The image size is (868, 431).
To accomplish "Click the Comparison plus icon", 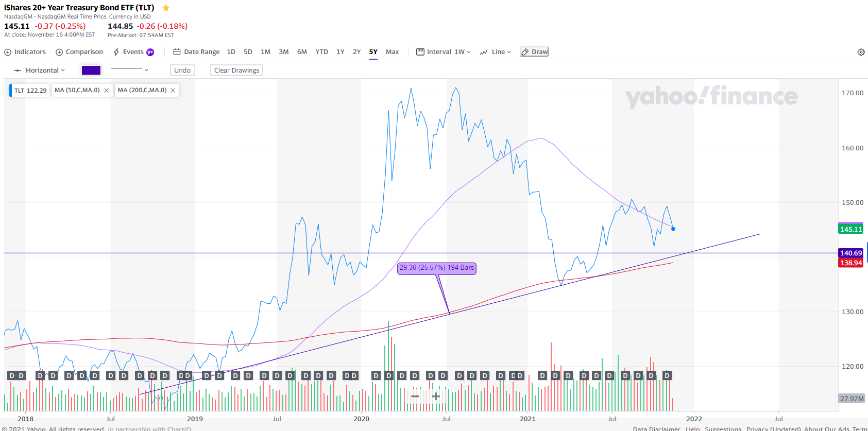I will click(x=59, y=52).
